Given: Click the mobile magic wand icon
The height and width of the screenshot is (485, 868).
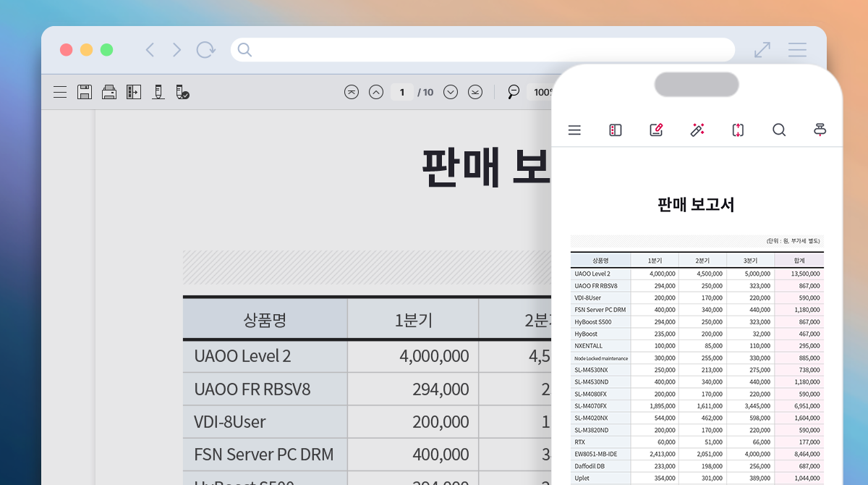Looking at the screenshot, I should pyautogui.click(x=697, y=130).
